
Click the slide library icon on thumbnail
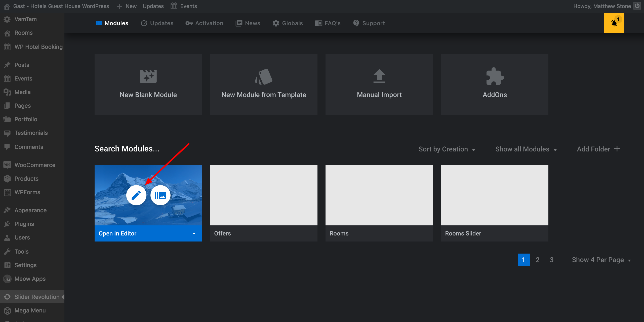tap(160, 195)
